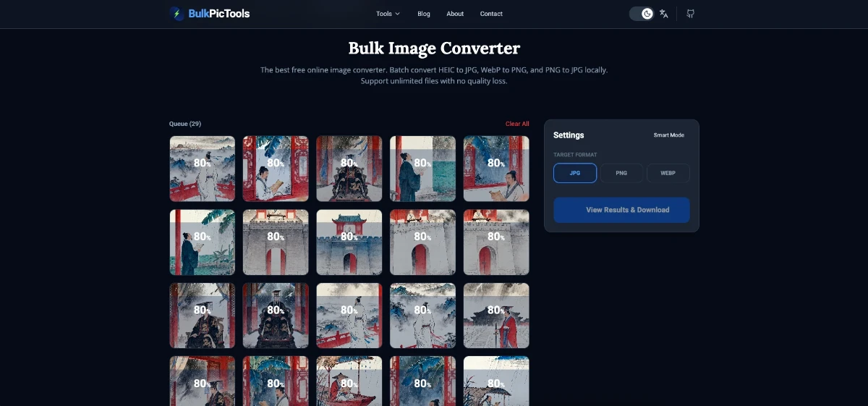This screenshot has width=868, height=406.
Task: Choose WEBP target format
Action: pyautogui.click(x=668, y=174)
